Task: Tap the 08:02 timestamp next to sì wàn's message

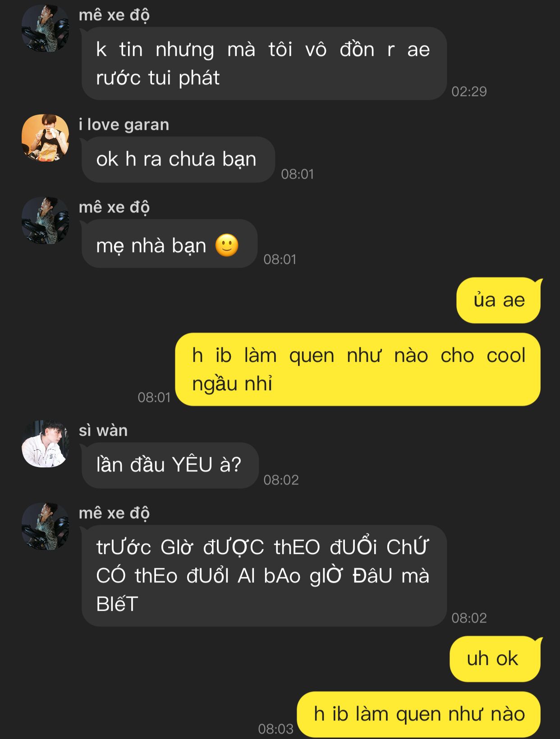Action: click(x=281, y=480)
